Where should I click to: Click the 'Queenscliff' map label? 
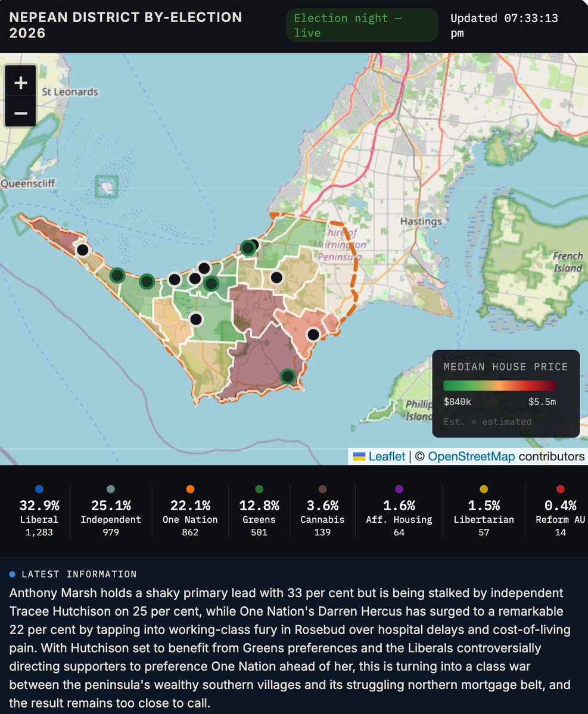[27, 183]
